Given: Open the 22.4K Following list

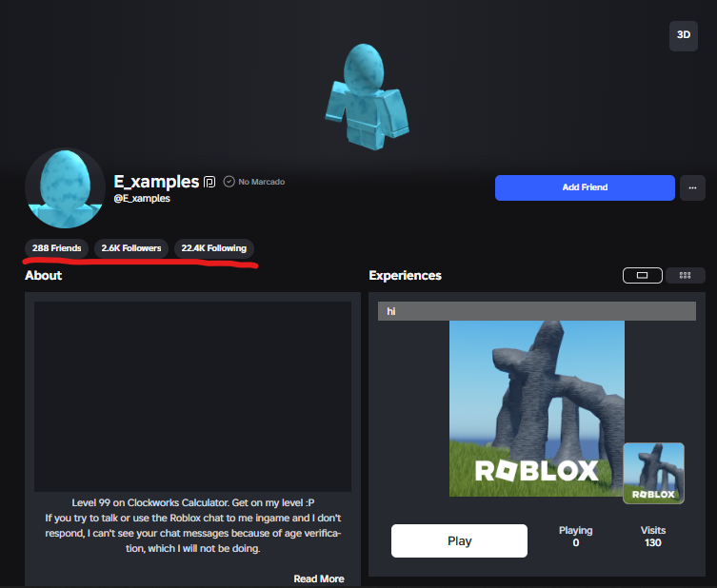Looking at the screenshot, I should tap(214, 248).
